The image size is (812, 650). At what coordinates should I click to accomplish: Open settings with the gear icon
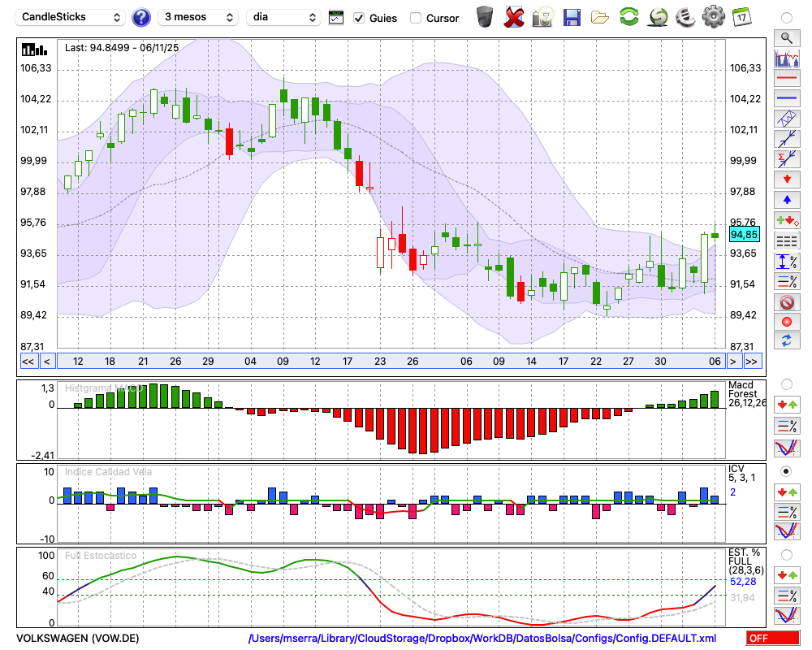point(713,17)
